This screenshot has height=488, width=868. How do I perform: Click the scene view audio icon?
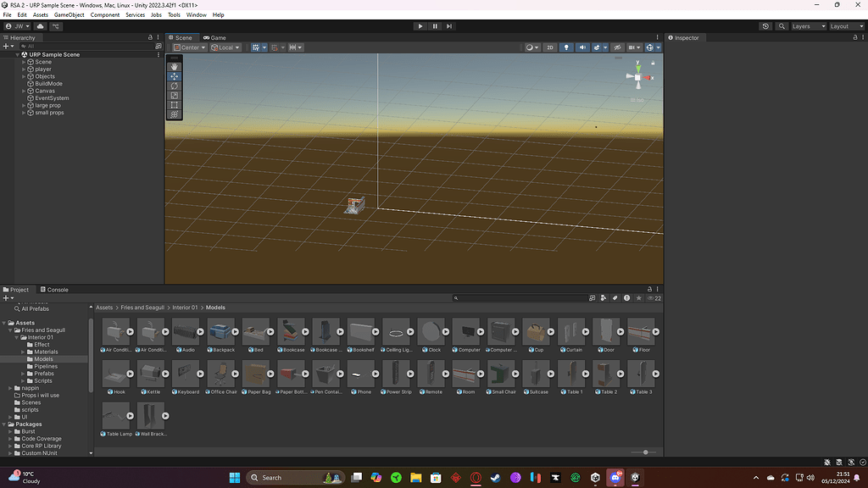click(x=582, y=47)
